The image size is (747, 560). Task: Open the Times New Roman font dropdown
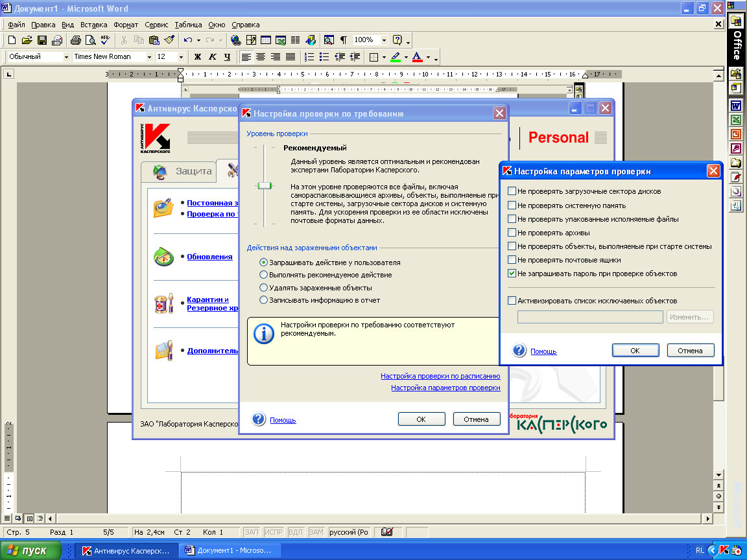(x=149, y=57)
